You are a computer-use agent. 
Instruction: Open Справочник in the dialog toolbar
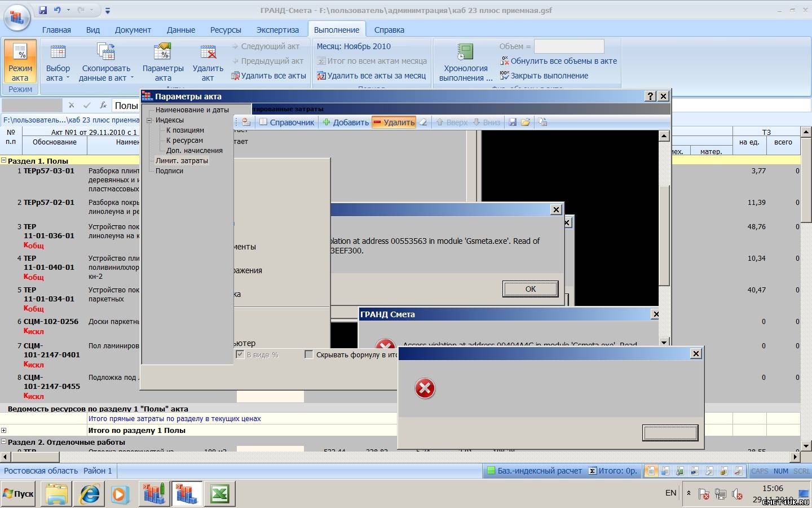(286, 122)
